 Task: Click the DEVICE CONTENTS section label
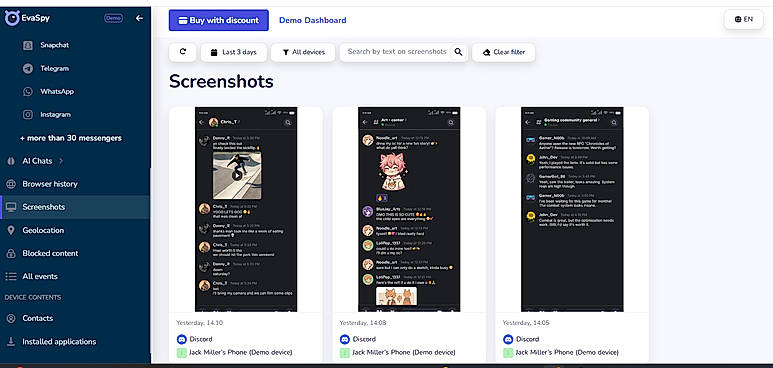point(33,297)
